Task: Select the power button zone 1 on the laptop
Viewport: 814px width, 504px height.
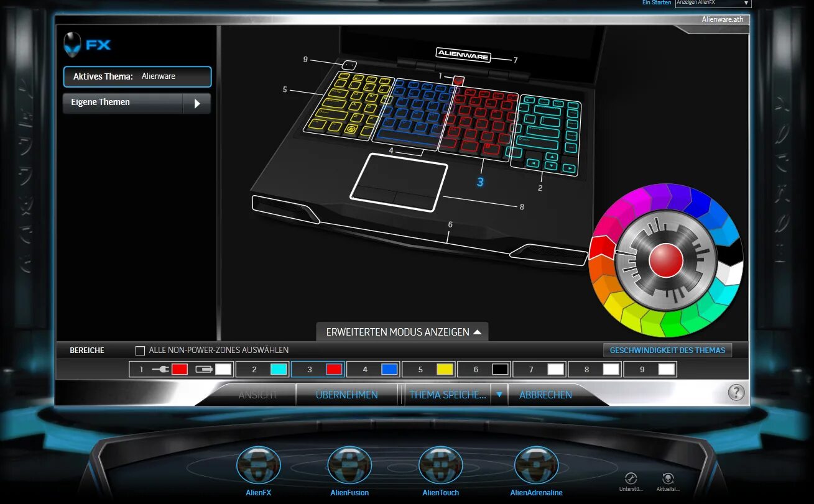Action: [x=459, y=81]
